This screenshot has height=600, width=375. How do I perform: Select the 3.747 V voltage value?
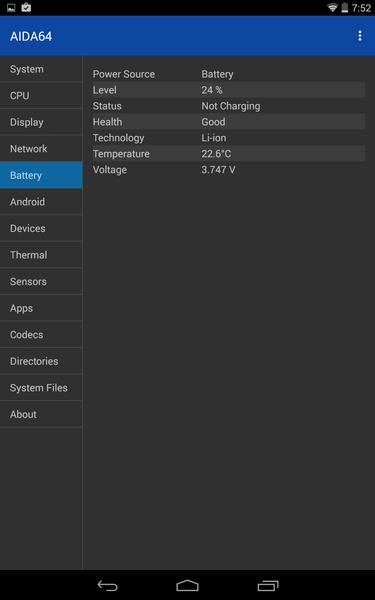pos(218,170)
